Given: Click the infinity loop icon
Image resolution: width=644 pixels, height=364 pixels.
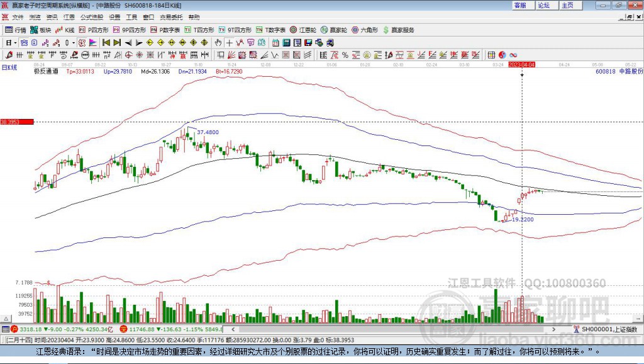Looking at the screenshot, I should (513, 55).
